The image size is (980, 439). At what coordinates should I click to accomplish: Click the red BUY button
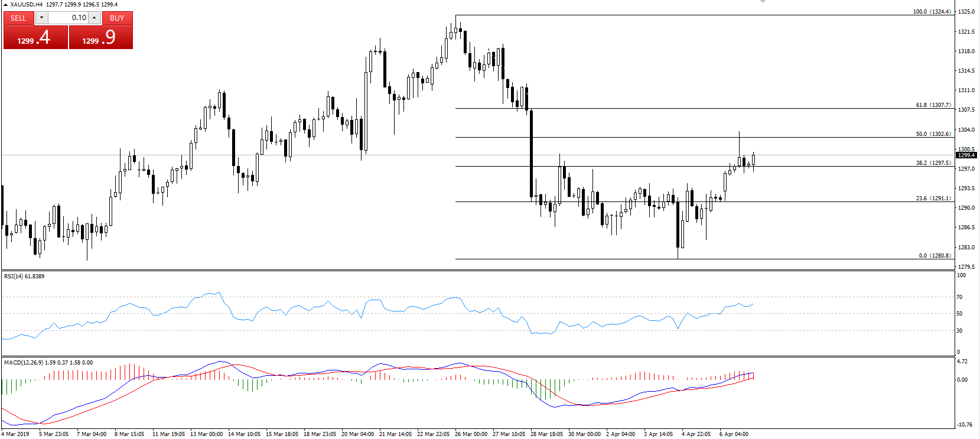coord(117,18)
